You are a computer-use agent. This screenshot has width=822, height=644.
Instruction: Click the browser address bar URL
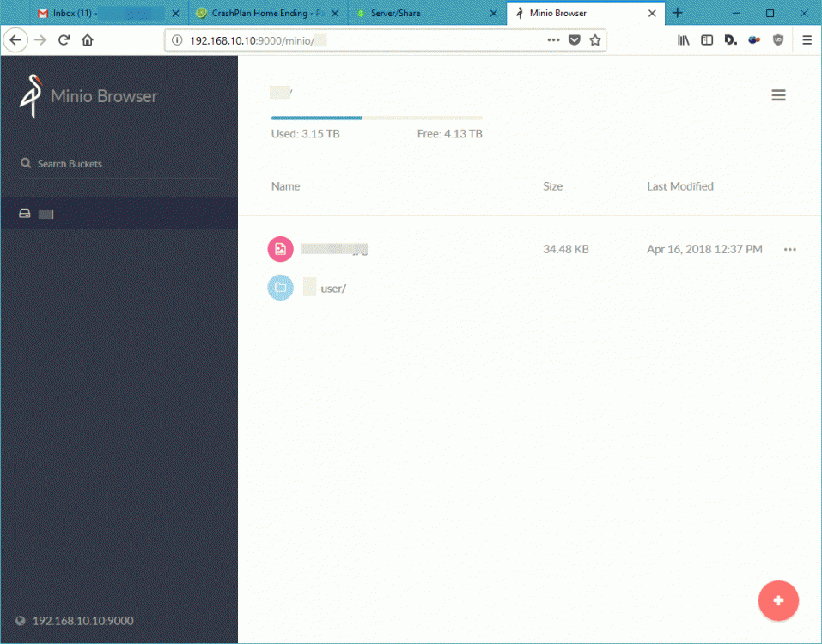pos(259,41)
